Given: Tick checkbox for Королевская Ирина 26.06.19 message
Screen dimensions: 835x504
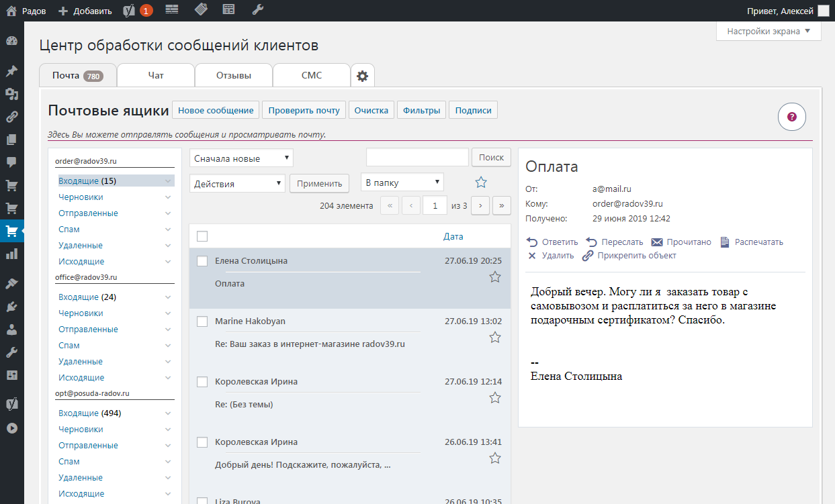Looking at the screenshot, I should (x=202, y=442).
